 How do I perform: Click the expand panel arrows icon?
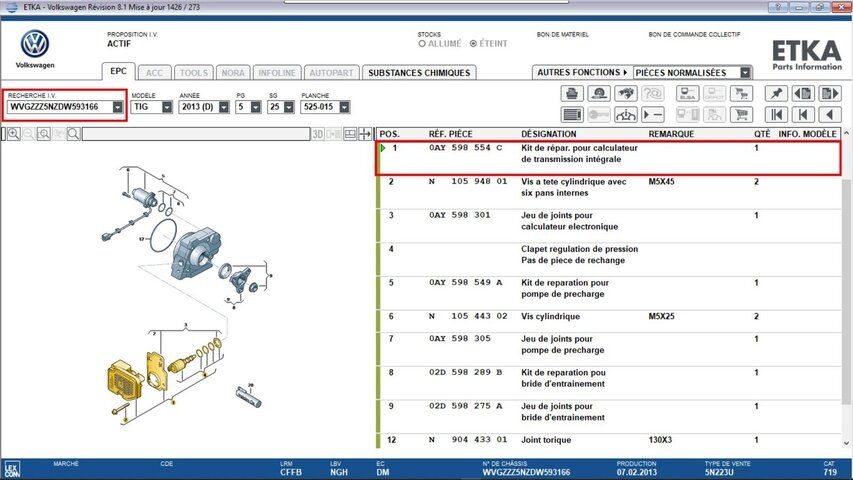[x=365, y=134]
